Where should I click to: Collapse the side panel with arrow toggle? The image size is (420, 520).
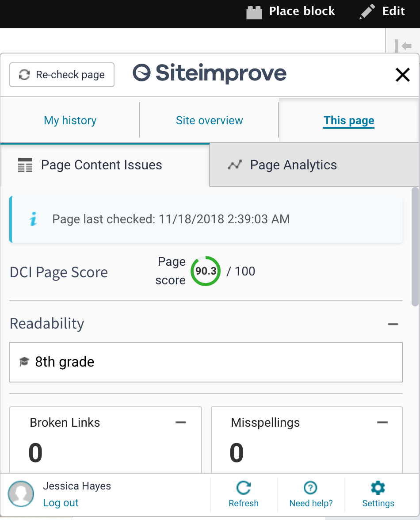(x=403, y=46)
